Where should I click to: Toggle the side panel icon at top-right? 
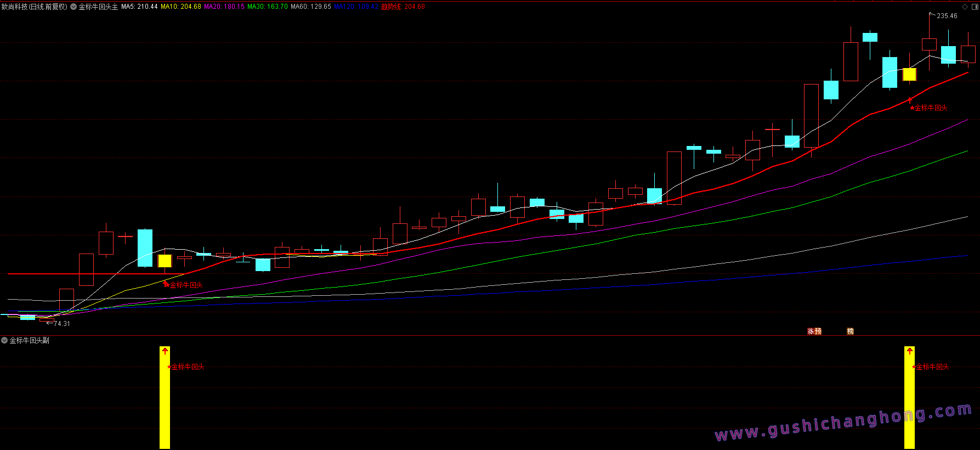point(974,7)
